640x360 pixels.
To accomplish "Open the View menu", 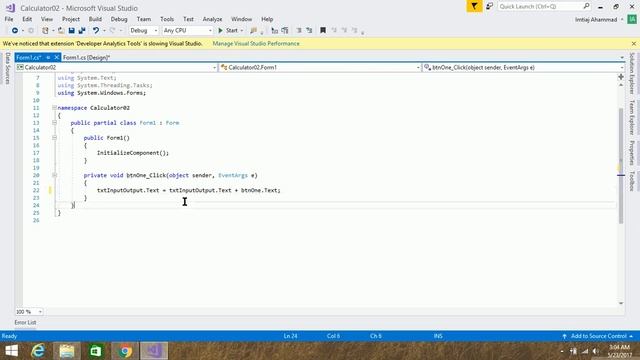I will click(47, 19).
